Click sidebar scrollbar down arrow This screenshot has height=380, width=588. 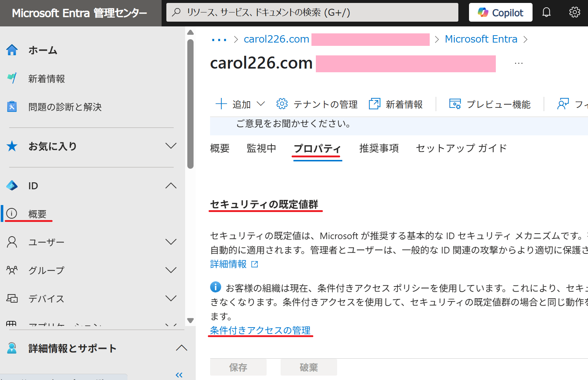tap(190, 321)
